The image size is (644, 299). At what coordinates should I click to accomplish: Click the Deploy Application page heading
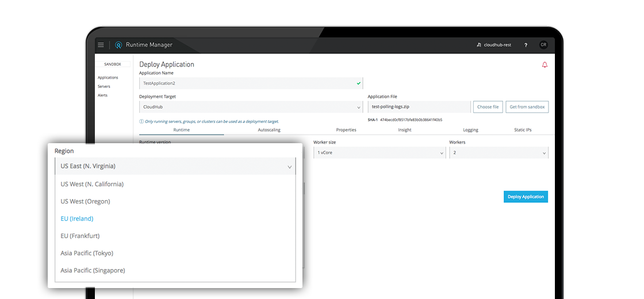167,64
